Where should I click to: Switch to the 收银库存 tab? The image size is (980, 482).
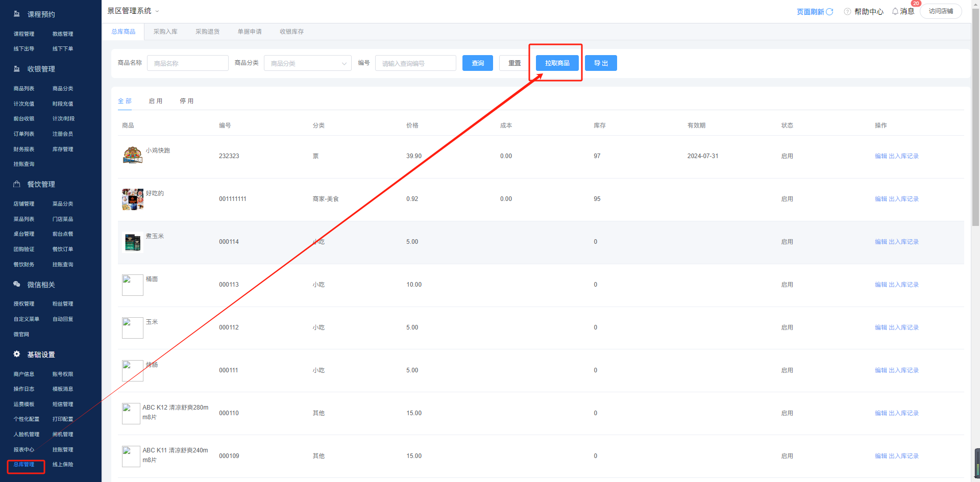click(291, 32)
